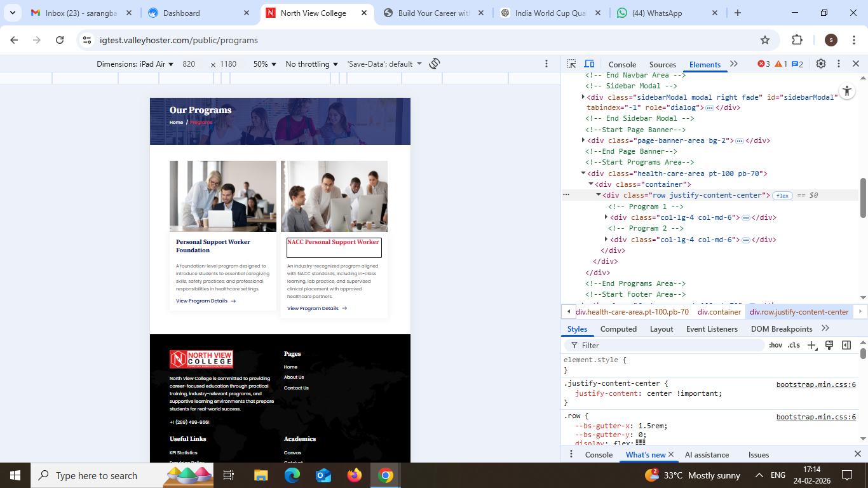Collapse the health-care-area div node
Image resolution: width=868 pixels, height=488 pixels.
(583, 173)
